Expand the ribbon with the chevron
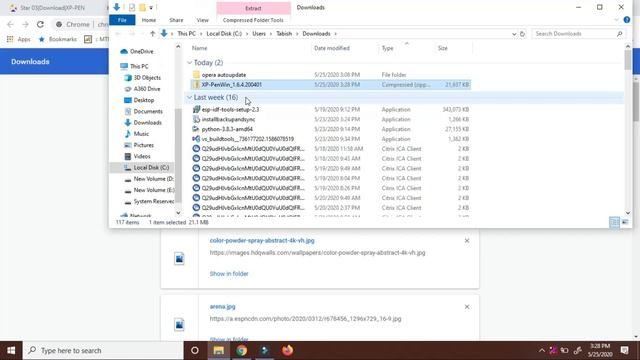Screen dimensions: 640x360 616,20
